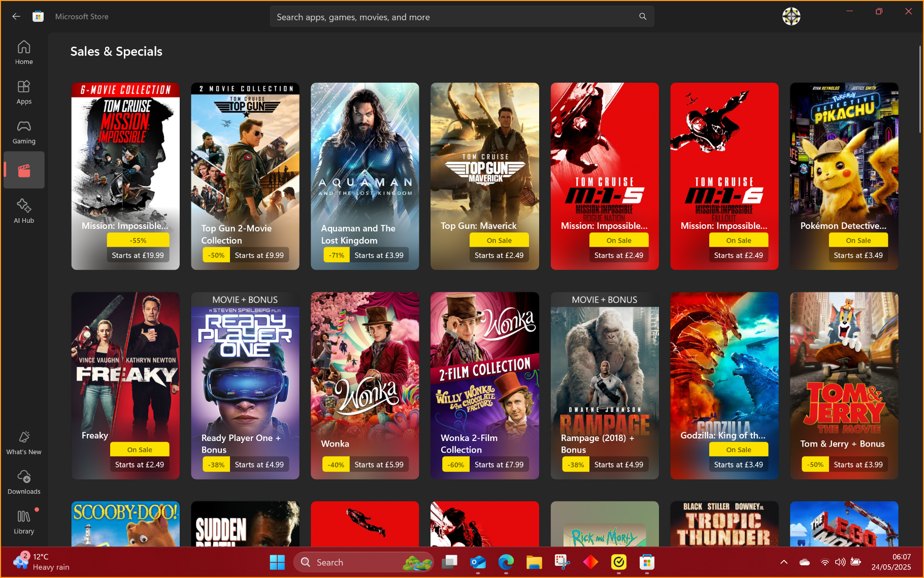The height and width of the screenshot is (578, 924).
Task: Click the -71% discount badge on Aquaman
Action: coord(336,255)
